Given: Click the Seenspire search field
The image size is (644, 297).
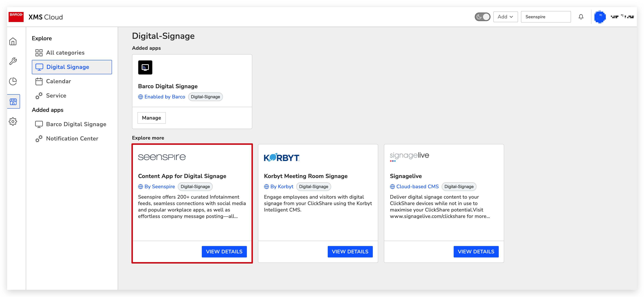Looking at the screenshot, I should [x=546, y=17].
